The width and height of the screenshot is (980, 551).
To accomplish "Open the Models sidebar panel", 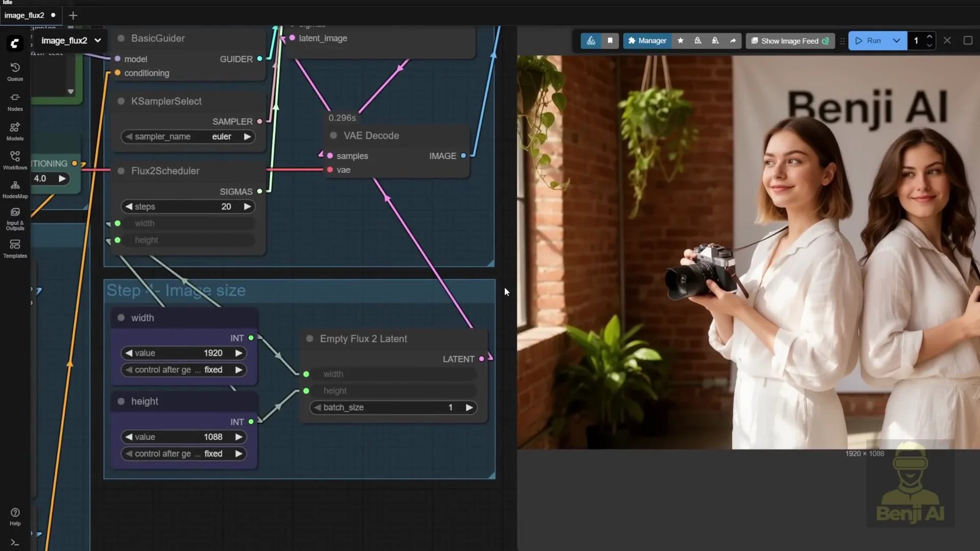I will (15, 131).
